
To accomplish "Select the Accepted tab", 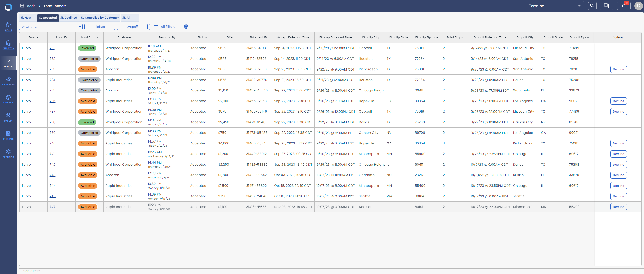I will 48,18.
